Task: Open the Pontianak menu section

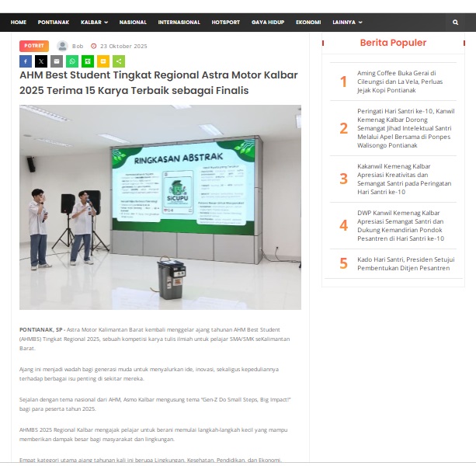Action: click(x=54, y=23)
